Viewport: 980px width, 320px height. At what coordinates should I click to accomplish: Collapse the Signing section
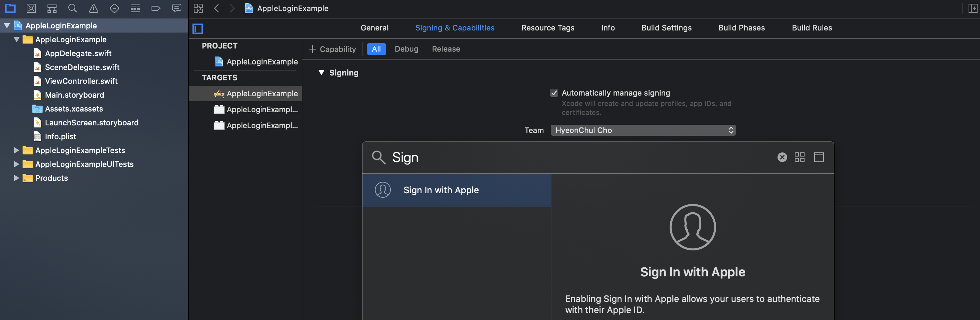tap(321, 73)
